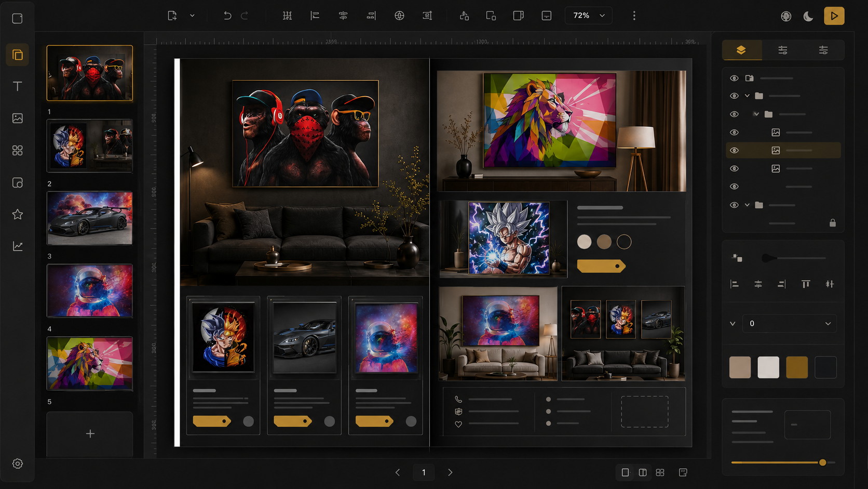
Task: Switch to two-page spread view at the bottom
Action: pos(643,472)
